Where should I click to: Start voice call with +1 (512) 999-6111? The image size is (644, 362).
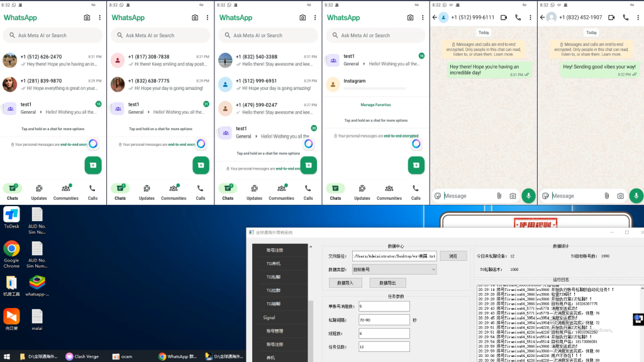(518, 17)
